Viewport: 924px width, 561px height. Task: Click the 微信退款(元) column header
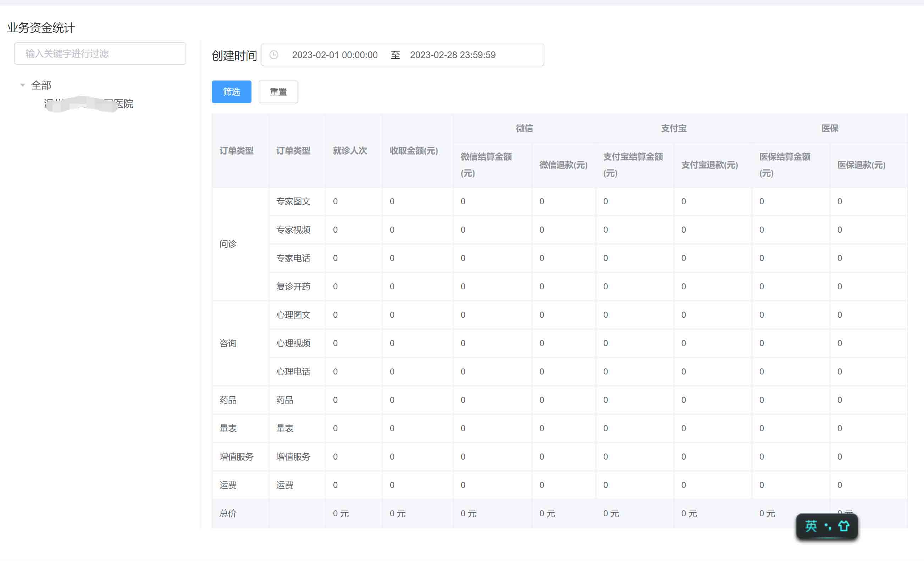[x=563, y=165]
